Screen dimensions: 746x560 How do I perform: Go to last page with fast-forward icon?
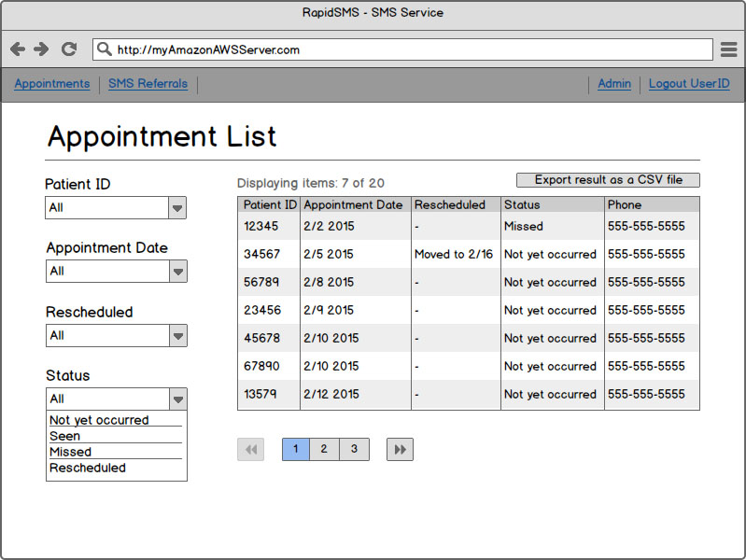pos(400,449)
